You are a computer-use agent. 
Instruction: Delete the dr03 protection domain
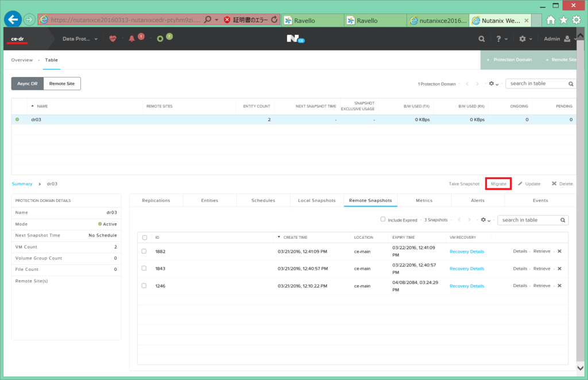pyautogui.click(x=562, y=184)
